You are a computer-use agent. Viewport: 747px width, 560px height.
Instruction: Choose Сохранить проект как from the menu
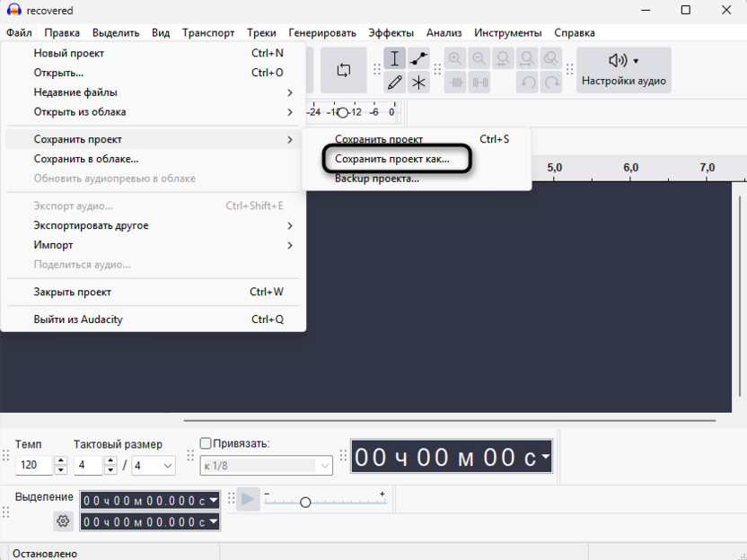pos(395,159)
